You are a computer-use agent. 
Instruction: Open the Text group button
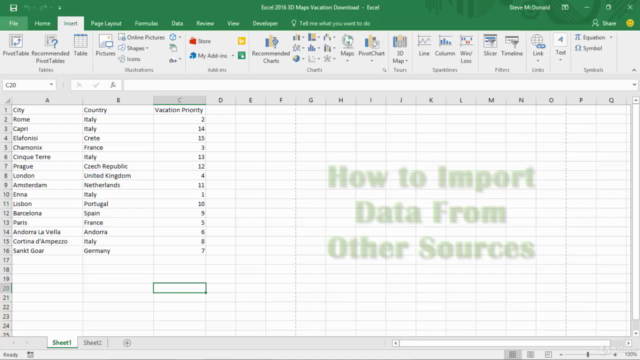(560, 47)
